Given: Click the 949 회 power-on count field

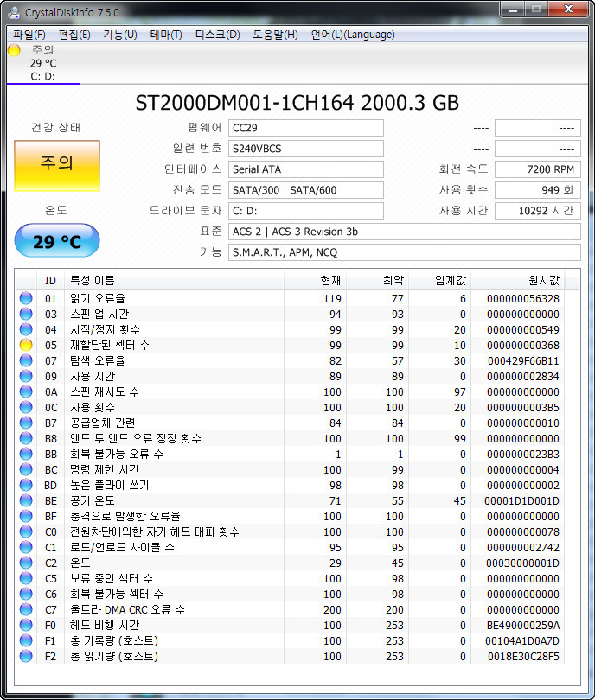Looking at the screenshot, I should [x=538, y=190].
